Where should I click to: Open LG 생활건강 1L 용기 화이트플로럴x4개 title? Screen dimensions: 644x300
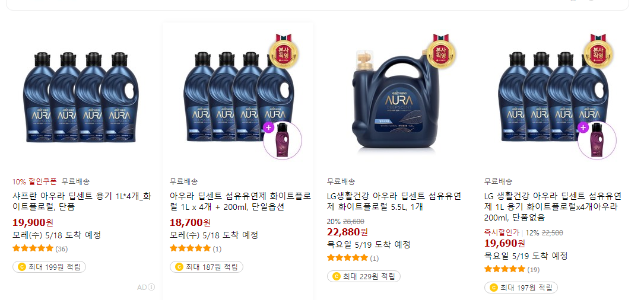pyautogui.click(x=553, y=206)
